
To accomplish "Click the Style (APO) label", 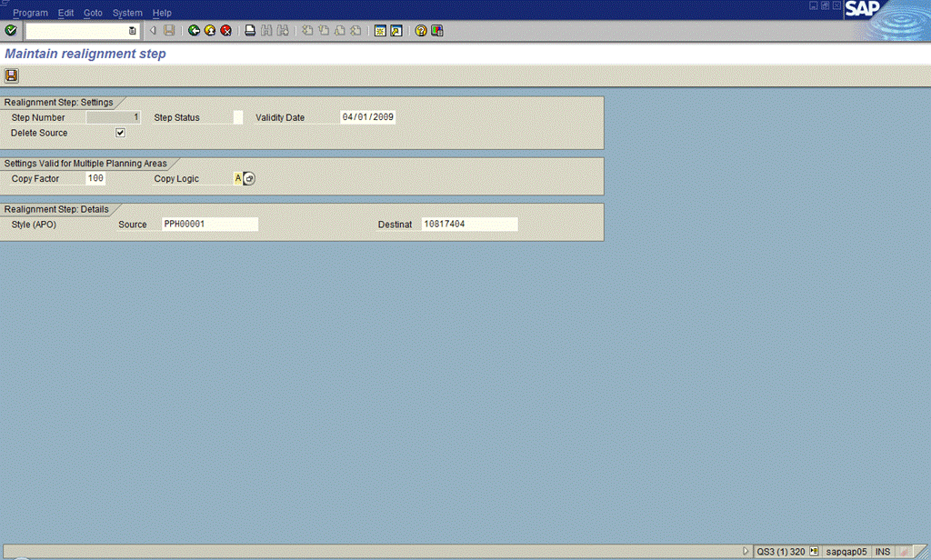I will pos(34,225).
